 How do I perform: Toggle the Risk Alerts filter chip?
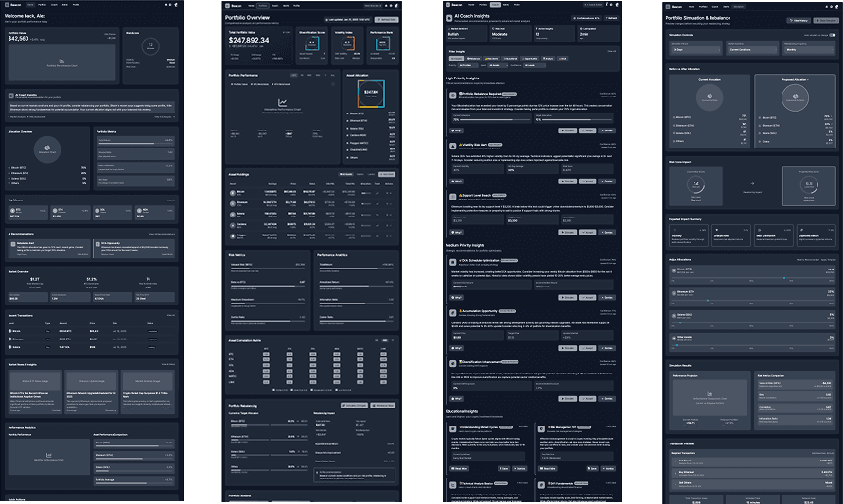pyautogui.click(x=492, y=58)
